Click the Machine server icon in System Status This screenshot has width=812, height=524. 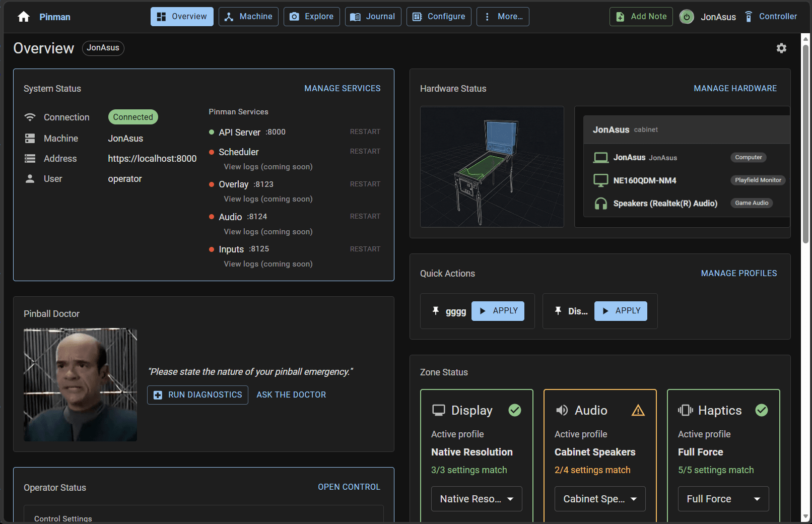pos(30,138)
